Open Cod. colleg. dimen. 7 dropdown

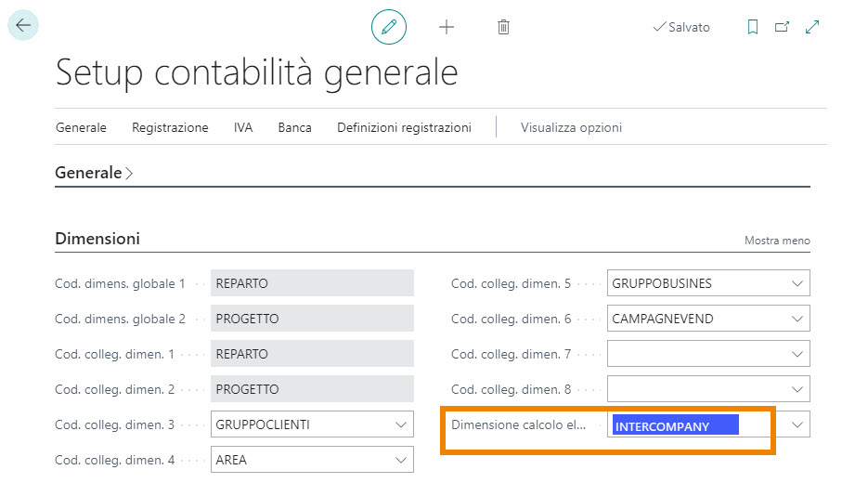[x=797, y=354]
